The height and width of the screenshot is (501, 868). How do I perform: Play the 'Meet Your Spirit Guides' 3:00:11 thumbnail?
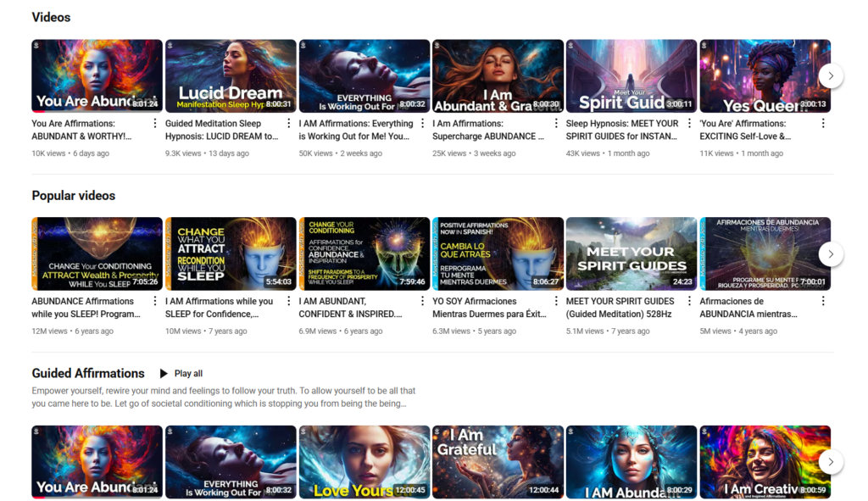click(x=631, y=75)
